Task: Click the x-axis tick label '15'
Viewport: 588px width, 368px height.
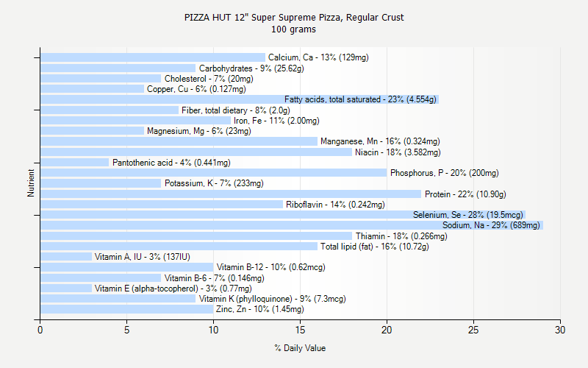Action: click(300, 330)
